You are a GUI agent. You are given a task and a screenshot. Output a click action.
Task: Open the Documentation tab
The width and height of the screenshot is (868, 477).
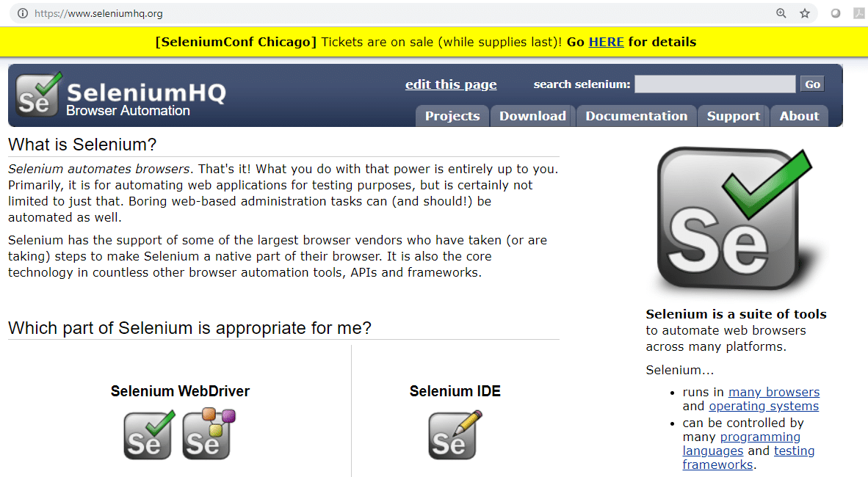click(x=636, y=116)
